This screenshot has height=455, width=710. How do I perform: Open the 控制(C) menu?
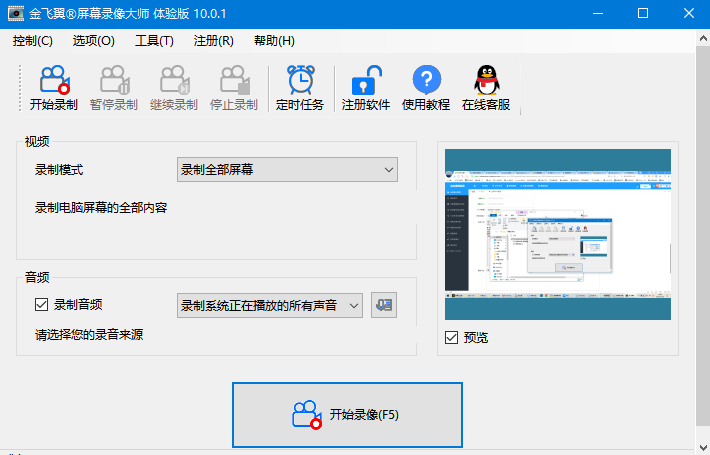click(x=33, y=41)
